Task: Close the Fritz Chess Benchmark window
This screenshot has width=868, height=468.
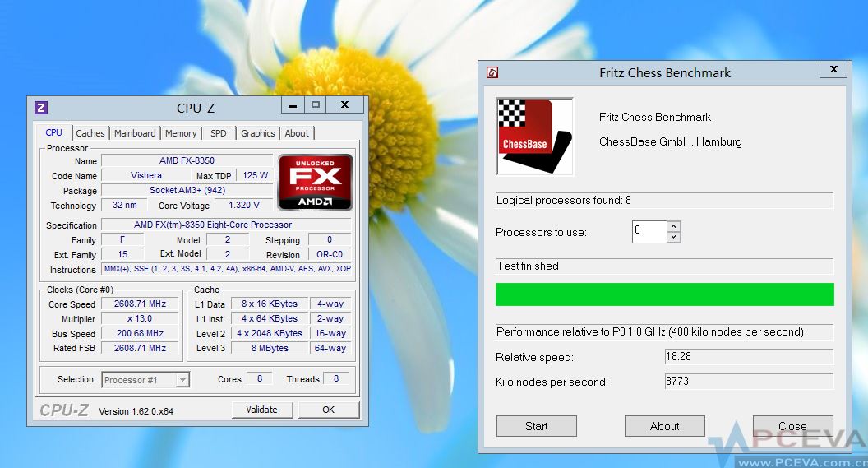Action: click(833, 70)
